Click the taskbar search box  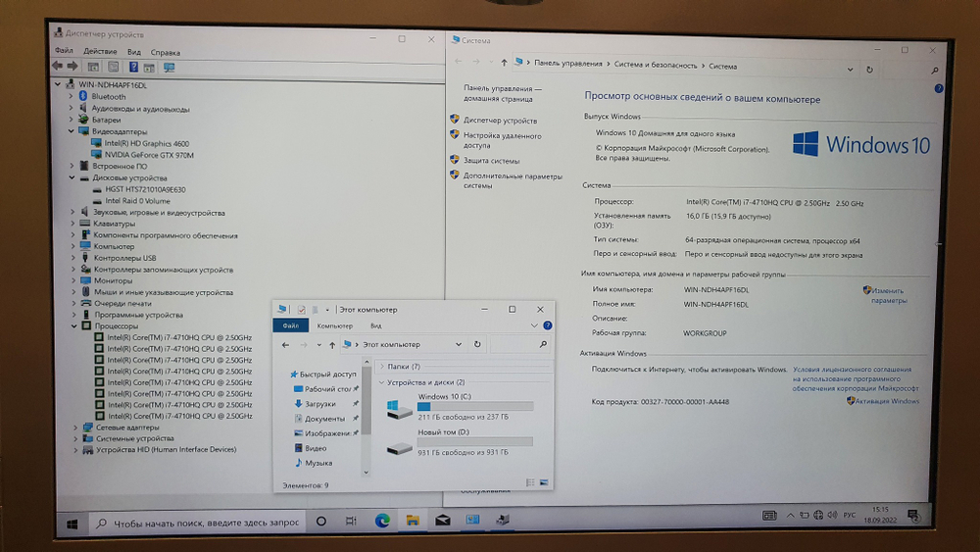pos(198,523)
